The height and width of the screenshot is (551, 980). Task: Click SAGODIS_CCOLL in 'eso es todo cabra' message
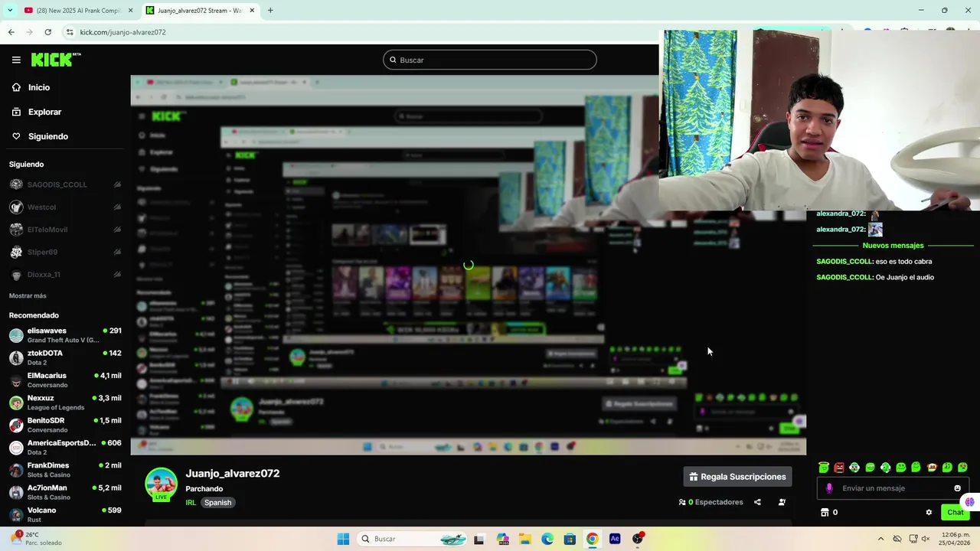click(844, 262)
